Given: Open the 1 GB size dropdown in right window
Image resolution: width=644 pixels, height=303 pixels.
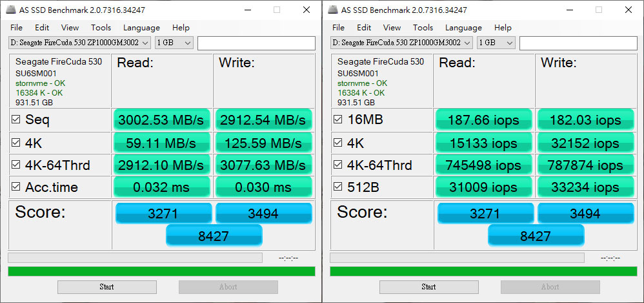Looking at the screenshot, I should (x=496, y=43).
